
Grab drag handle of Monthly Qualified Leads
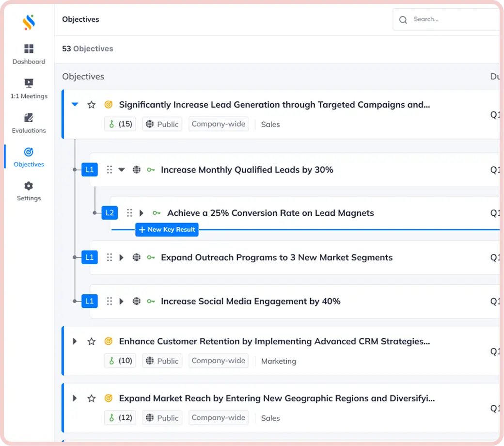[x=110, y=170]
